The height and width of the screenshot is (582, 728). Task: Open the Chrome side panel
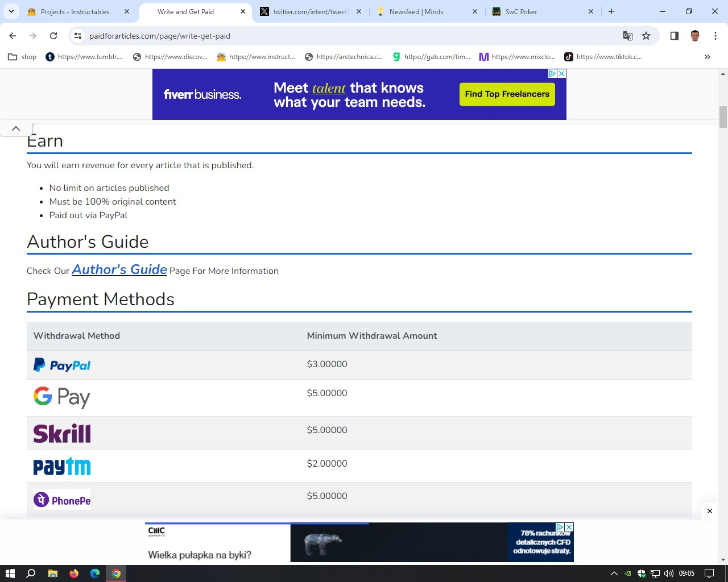675,36
